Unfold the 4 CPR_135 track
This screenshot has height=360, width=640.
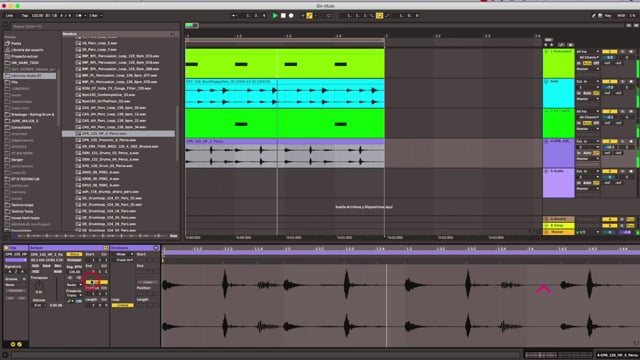point(547,142)
